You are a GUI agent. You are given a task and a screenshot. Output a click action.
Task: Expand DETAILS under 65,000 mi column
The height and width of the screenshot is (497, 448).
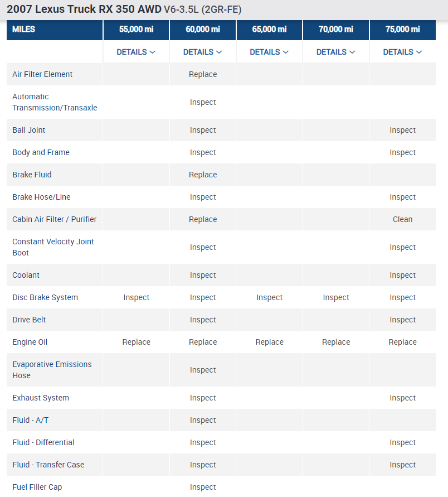tap(269, 52)
